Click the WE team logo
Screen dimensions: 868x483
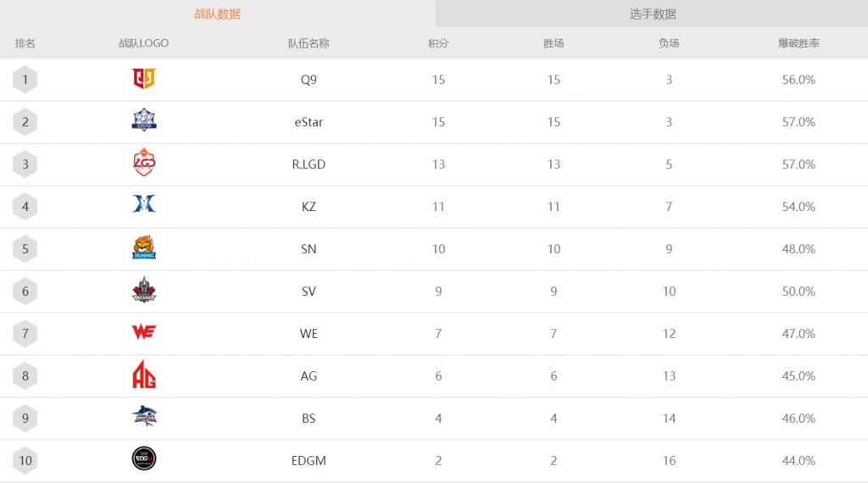(144, 332)
